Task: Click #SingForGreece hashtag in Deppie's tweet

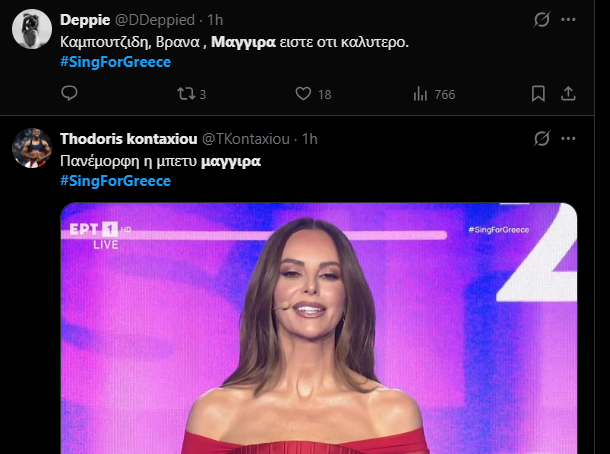Action: point(115,62)
